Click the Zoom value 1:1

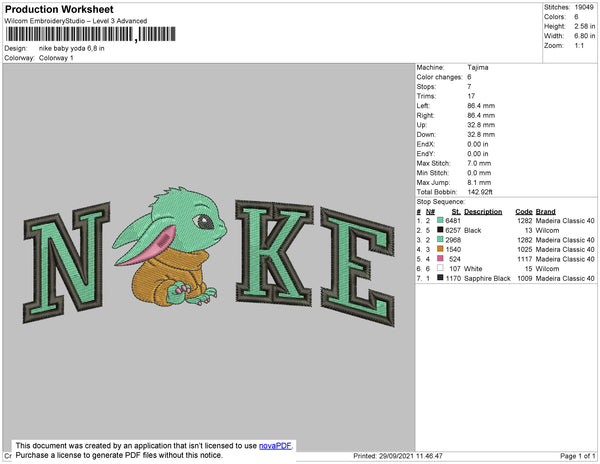click(579, 46)
